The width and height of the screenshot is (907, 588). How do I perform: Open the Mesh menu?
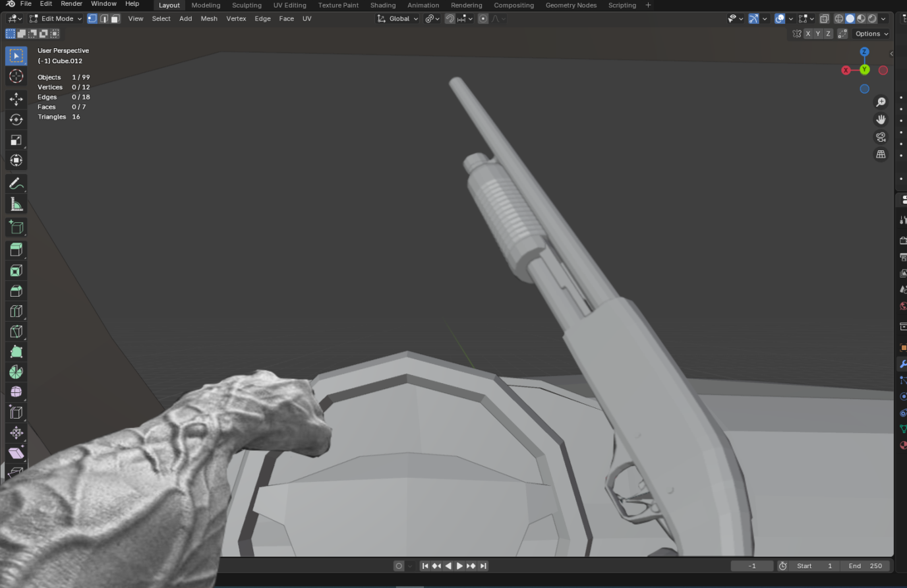click(209, 18)
